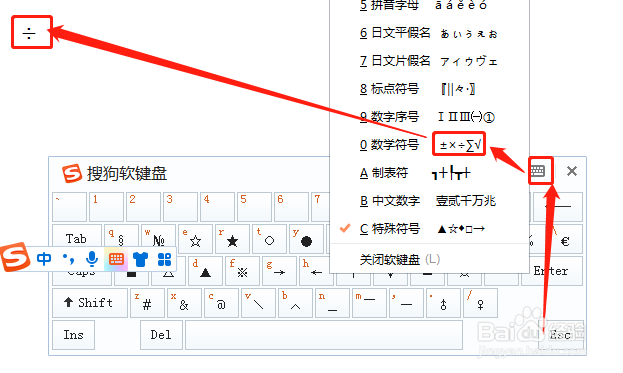The height and width of the screenshot is (373, 623).
Task: Open the soft keyboard from the IME toolbar
Action: point(116,259)
